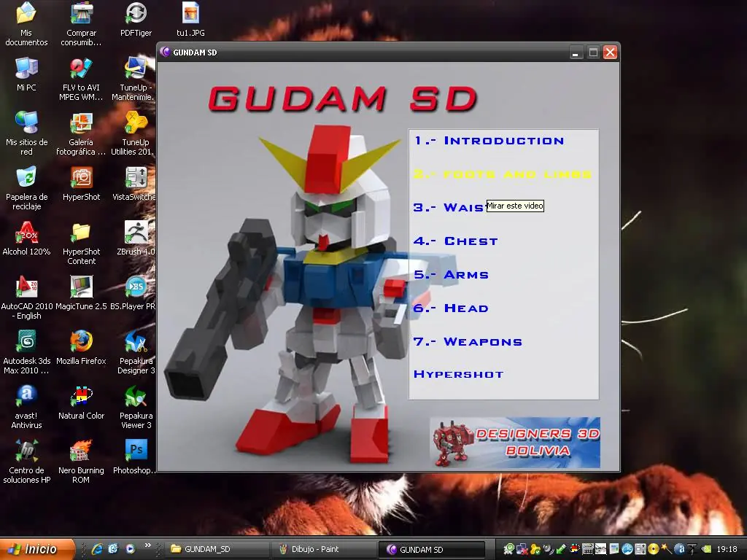Screen dimensions: 747x560
Task: Minimize the GUNDAM SD window
Action: coord(576,52)
